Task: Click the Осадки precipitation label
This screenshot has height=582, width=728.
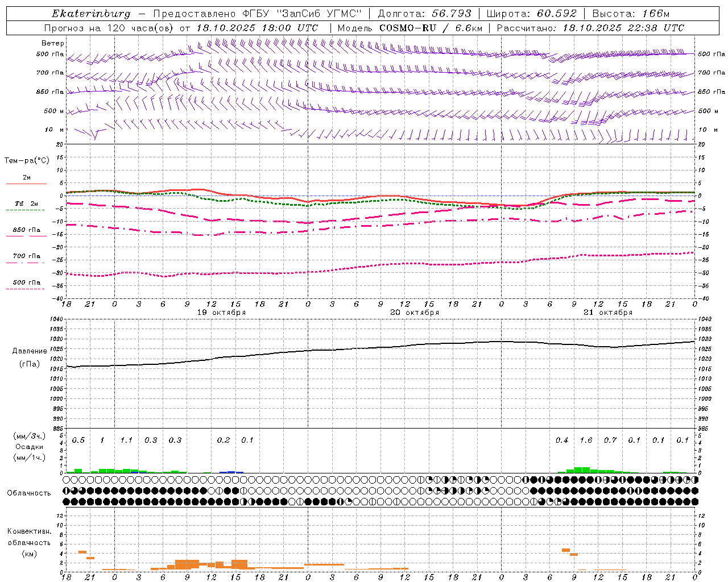Action: pos(29,447)
